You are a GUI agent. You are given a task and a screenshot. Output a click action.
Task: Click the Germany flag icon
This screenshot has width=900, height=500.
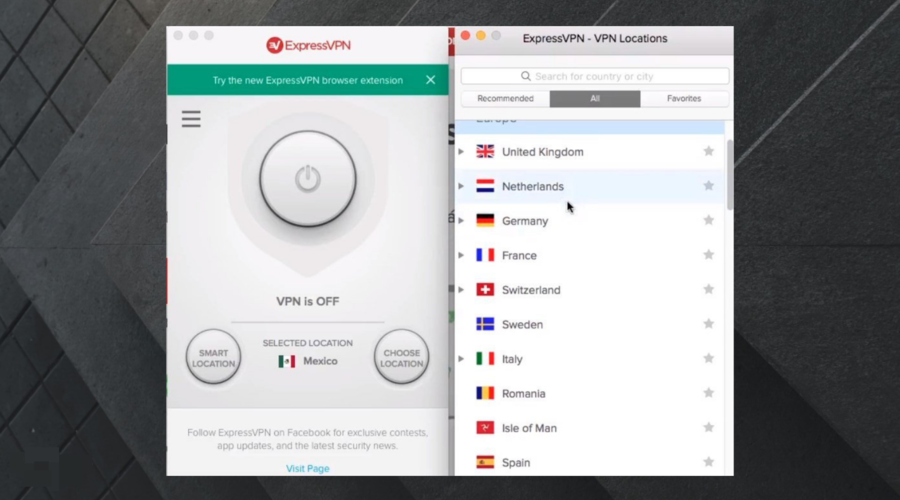click(485, 220)
